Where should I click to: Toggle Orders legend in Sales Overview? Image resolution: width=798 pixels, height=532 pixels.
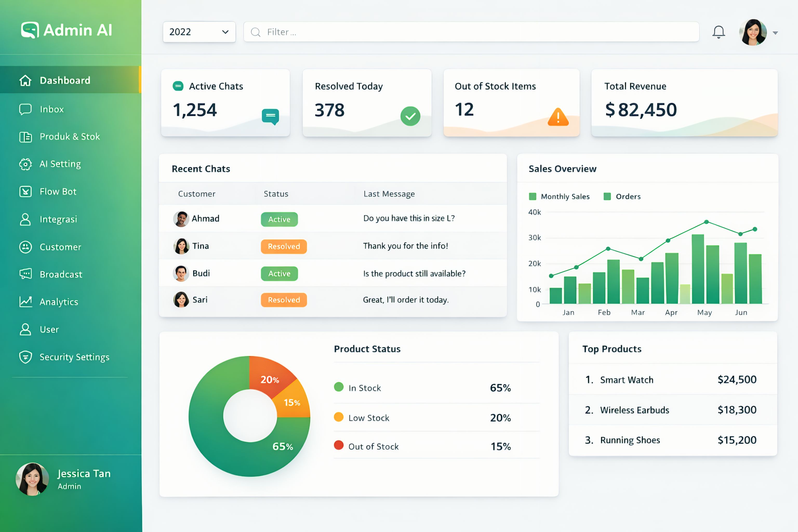[622, 196]
